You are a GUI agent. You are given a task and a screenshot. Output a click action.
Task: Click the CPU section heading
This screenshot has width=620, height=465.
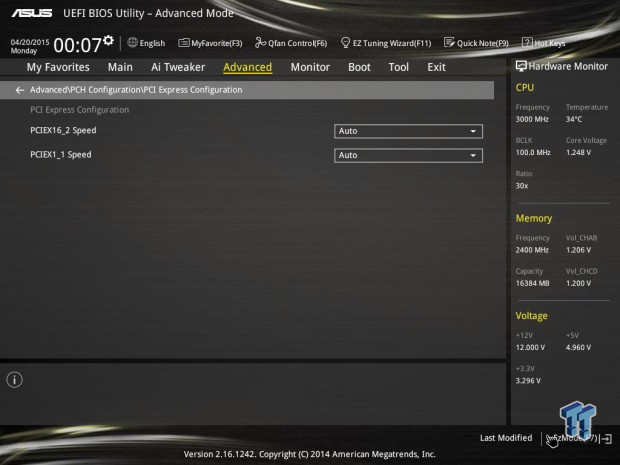525,88
